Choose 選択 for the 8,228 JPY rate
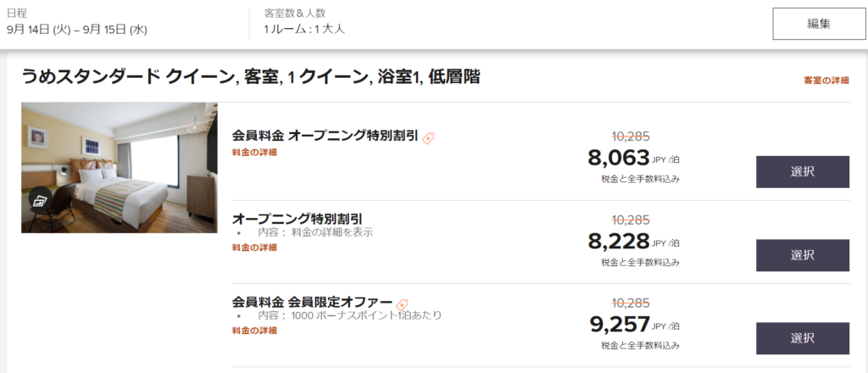Image resolution: width=868 pixels, height=373 pixels. (x=802, y=255)
